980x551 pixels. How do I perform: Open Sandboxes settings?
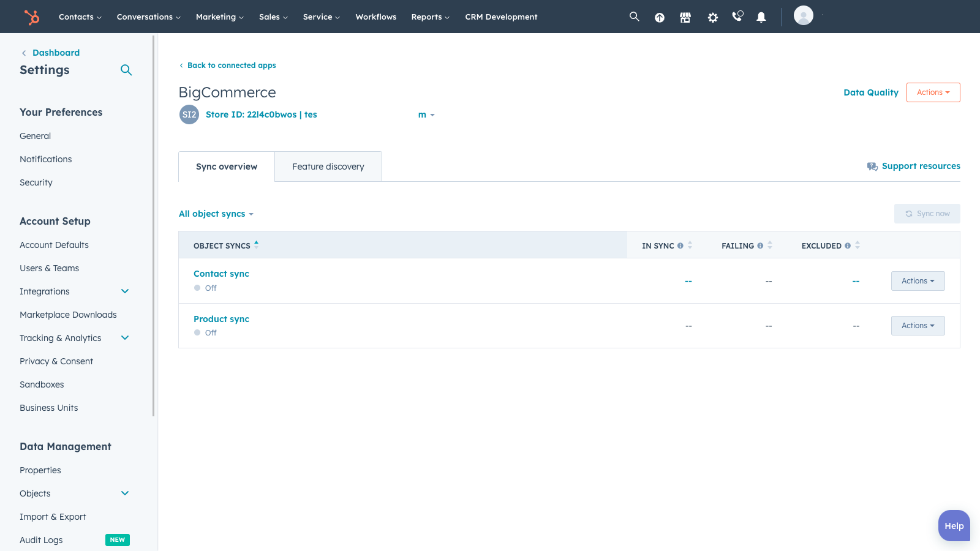click(42, 384)
